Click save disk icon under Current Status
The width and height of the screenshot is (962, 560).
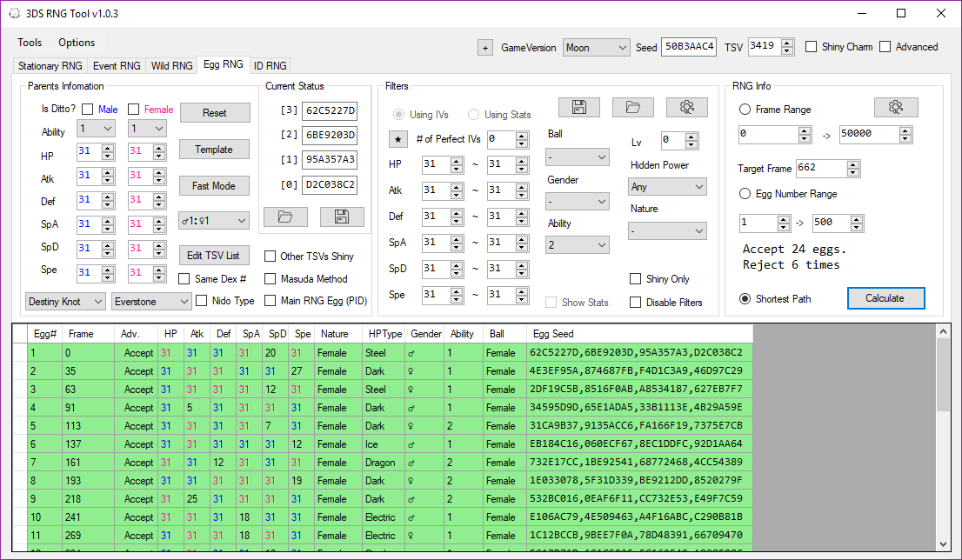[x=341, y=217]
